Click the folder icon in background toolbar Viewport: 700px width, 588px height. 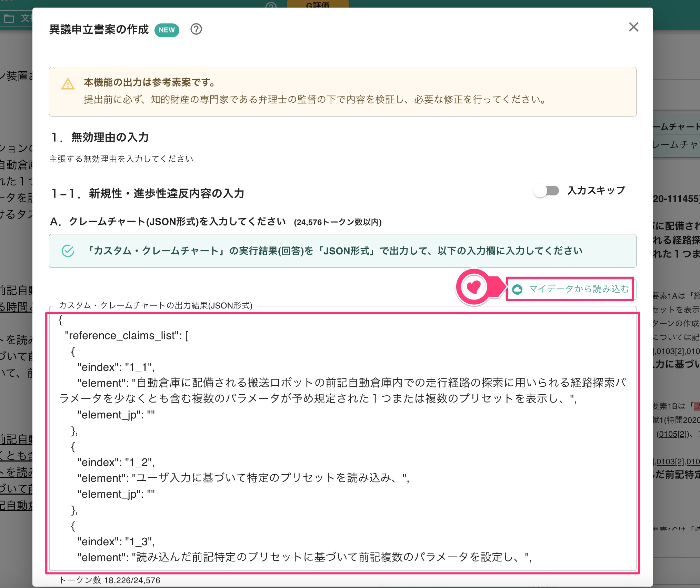[x=9, y=18]
